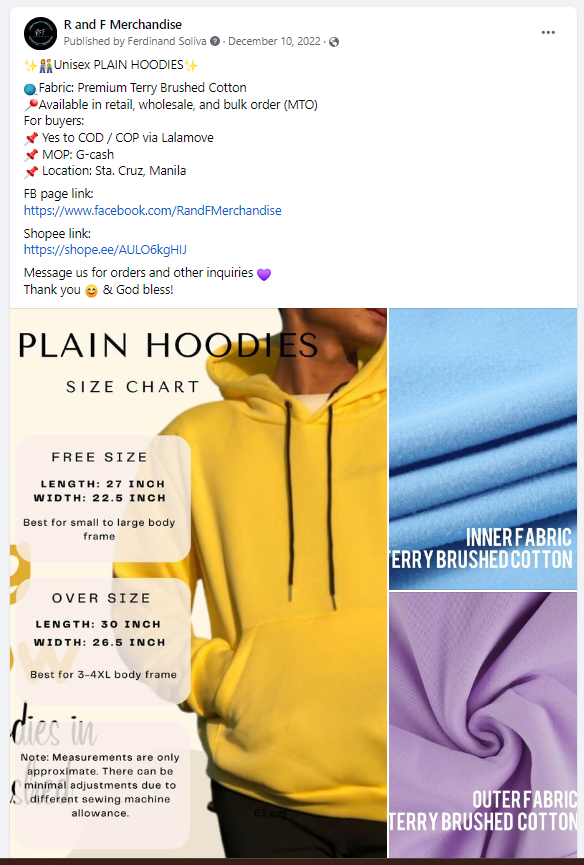This screenshot has width=584, height=865.
Task: Click the question mark icon beside Ferdinand Soliva
Action: (x=215, y=41)
